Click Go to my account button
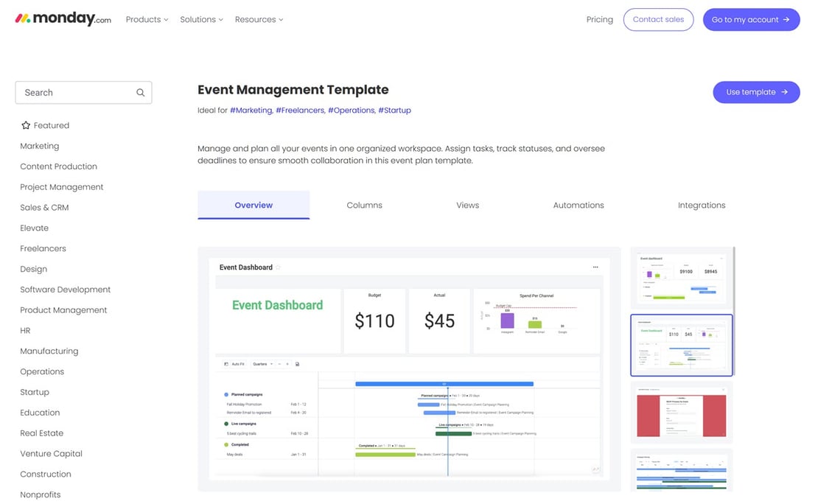 [751, 19]
